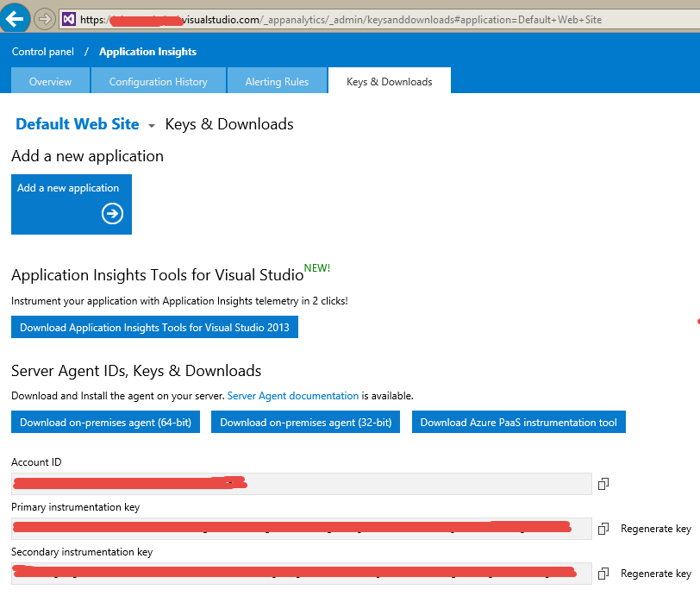Click the browser back arrow button

(15, 18)
